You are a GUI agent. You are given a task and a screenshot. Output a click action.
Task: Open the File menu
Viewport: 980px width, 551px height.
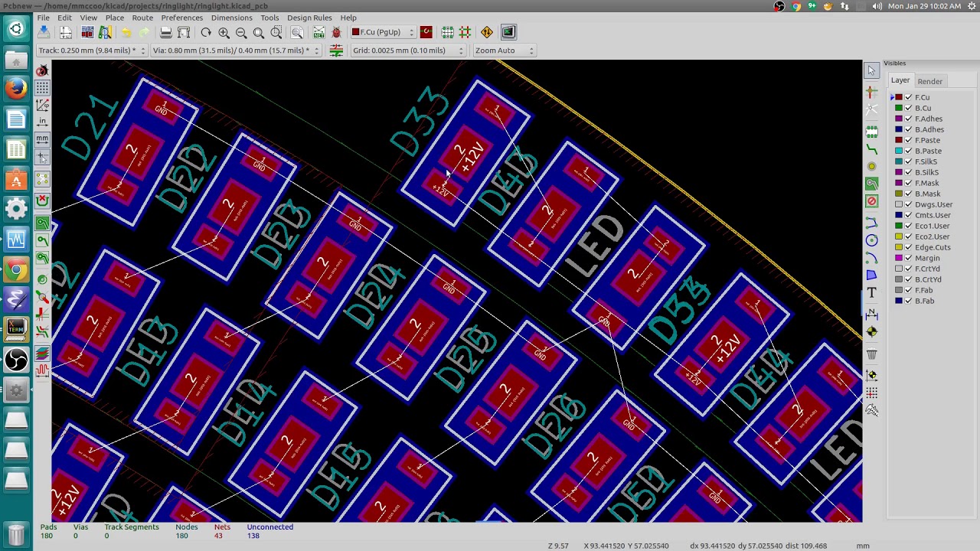pos(44,18)
